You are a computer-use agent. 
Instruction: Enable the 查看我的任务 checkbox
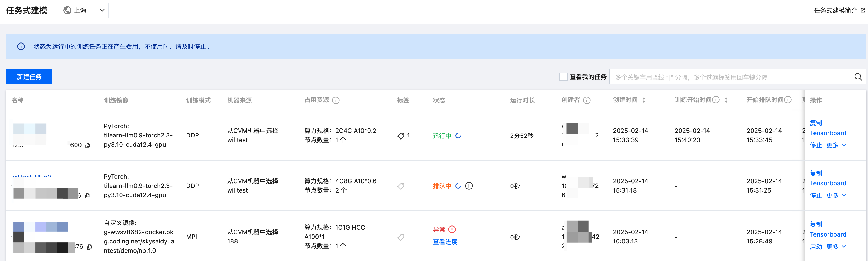point(563,77)
